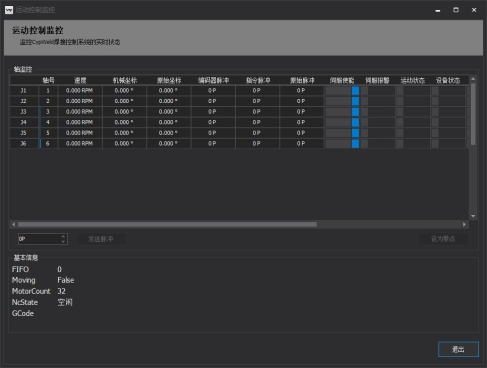Select the J2 row header
487x368 pixels.
pyautogui.click(x=24, y=101)
